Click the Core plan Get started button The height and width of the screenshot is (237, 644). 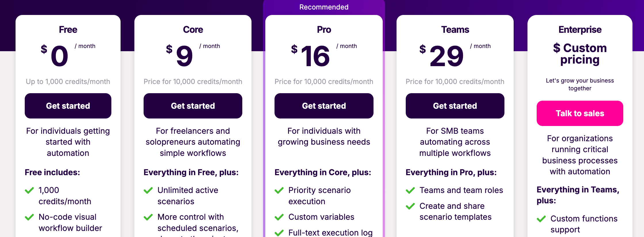coord(193,106)
